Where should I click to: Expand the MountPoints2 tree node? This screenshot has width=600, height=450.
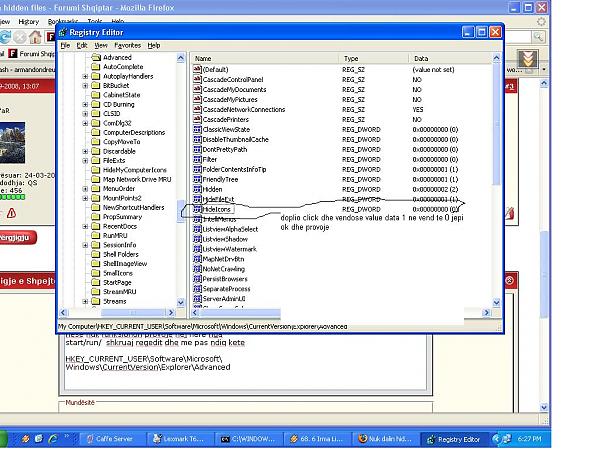85,198
